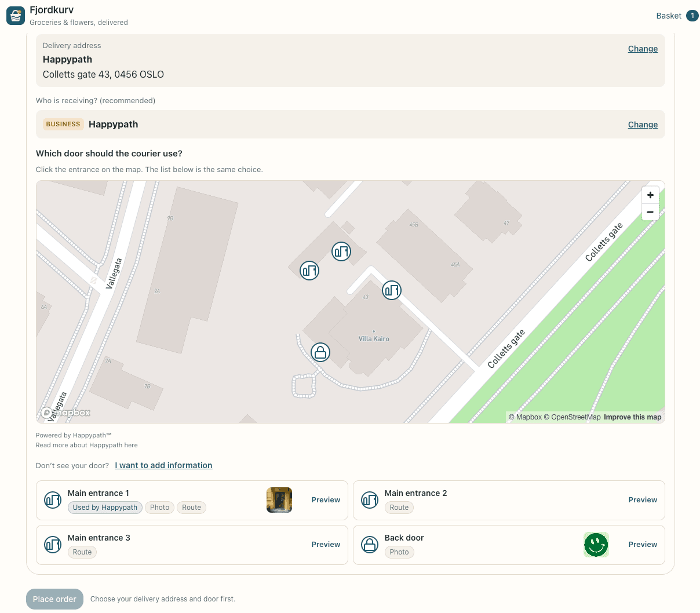Open the Mapbox attribution text link
Image resolution: width=700 pixels, height=613 pixels.
[525, 417]
